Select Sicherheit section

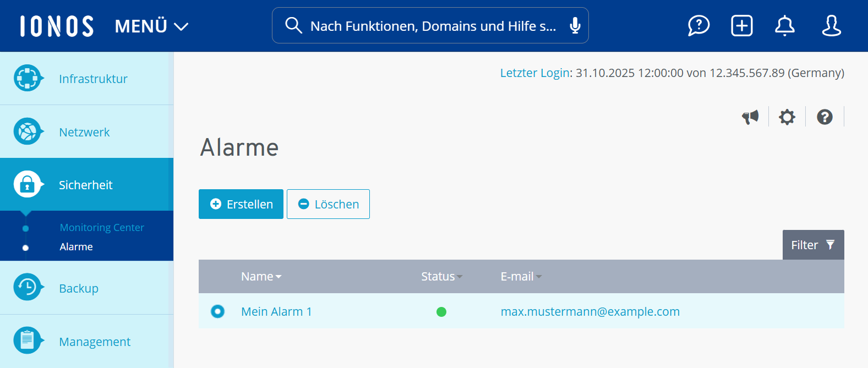[x=86, y=185]
